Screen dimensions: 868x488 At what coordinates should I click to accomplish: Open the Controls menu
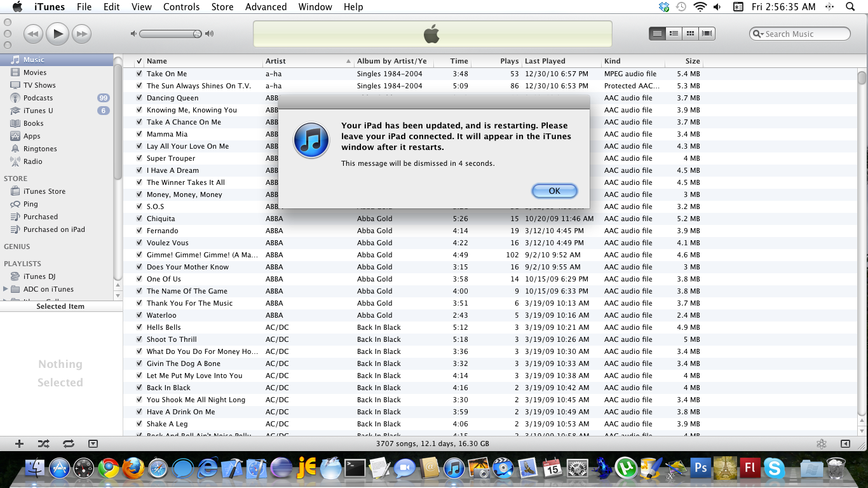[x=181, y=7]
